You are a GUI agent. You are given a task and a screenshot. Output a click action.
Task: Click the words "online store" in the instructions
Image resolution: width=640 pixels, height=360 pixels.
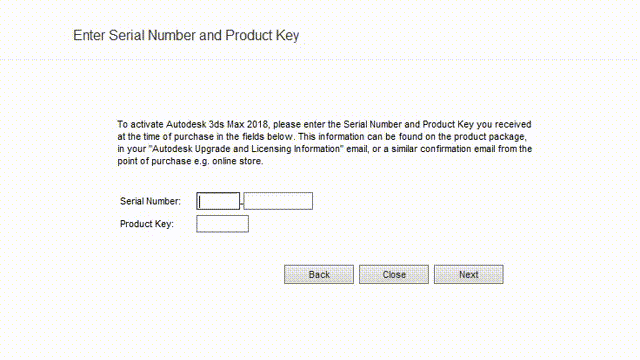click(237, 161)
